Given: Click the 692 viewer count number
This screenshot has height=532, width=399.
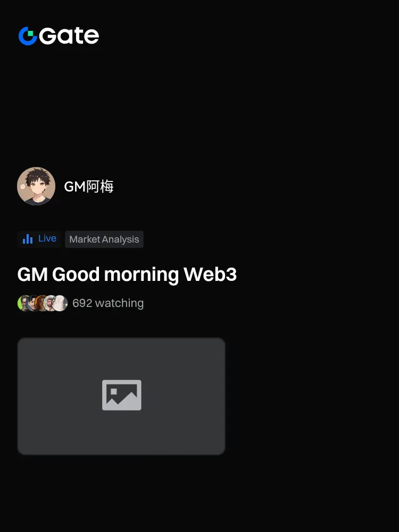Looking at the screenshot, I should click(82, 303).
